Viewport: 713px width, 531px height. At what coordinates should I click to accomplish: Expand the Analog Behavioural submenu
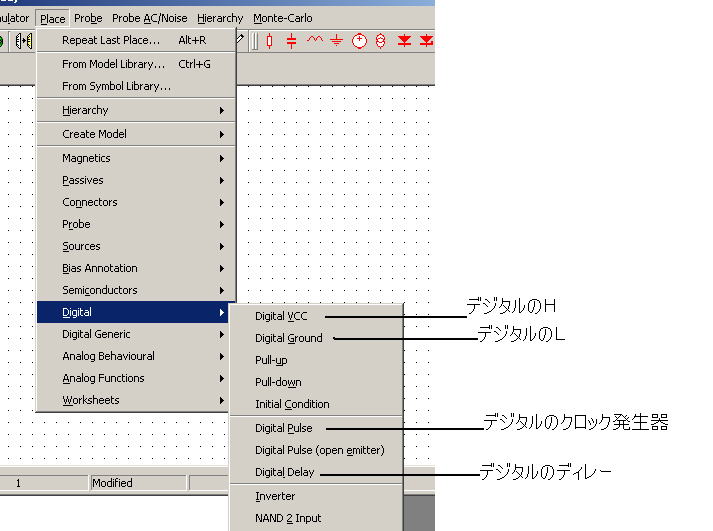[132, 356]
